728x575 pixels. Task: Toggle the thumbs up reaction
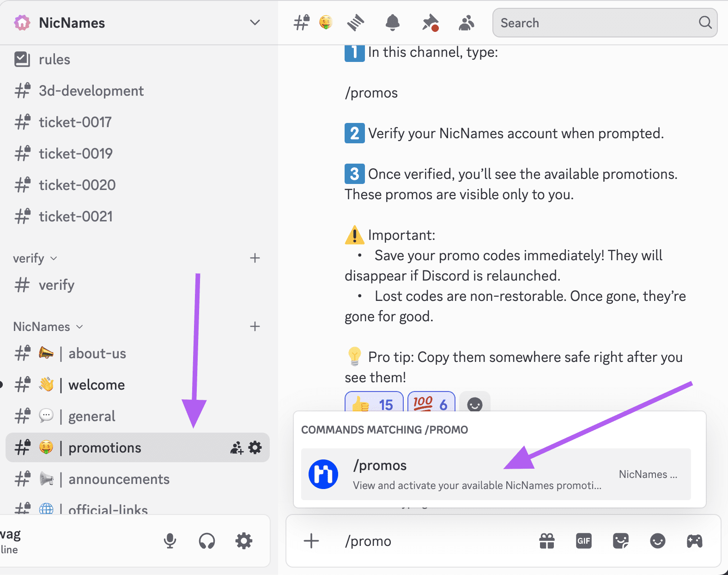pyautogui.click(x=374, y=404)
